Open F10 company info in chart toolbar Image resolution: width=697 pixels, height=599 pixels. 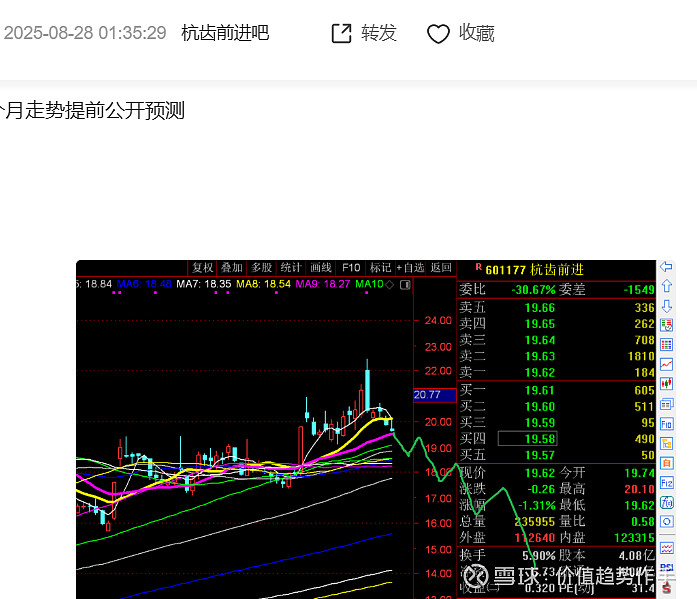coord(351,268)
